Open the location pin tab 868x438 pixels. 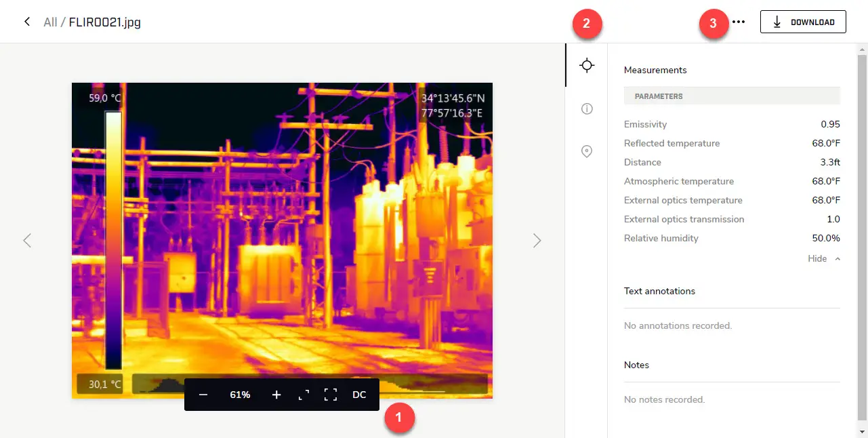[587, 151]
